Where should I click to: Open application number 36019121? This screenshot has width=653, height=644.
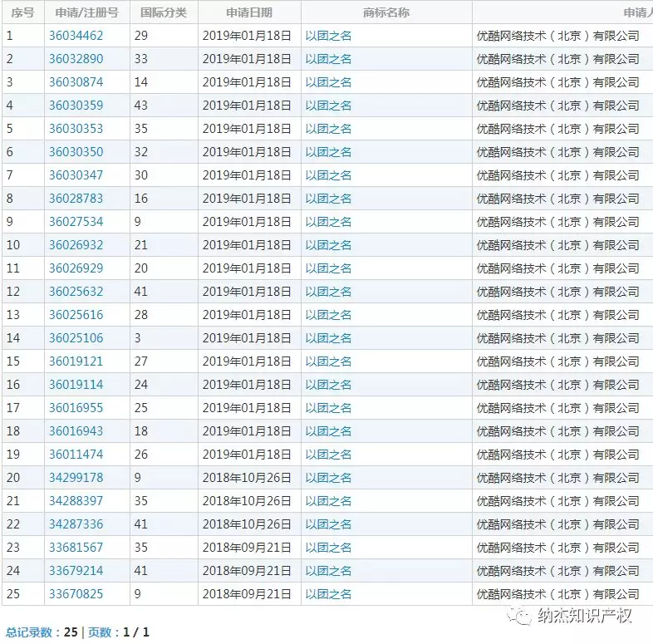[x=76, y=361]
